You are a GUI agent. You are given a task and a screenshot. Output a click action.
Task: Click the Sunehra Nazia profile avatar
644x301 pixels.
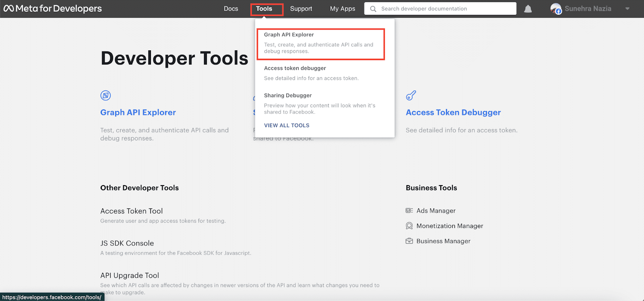tap(556, 9)
